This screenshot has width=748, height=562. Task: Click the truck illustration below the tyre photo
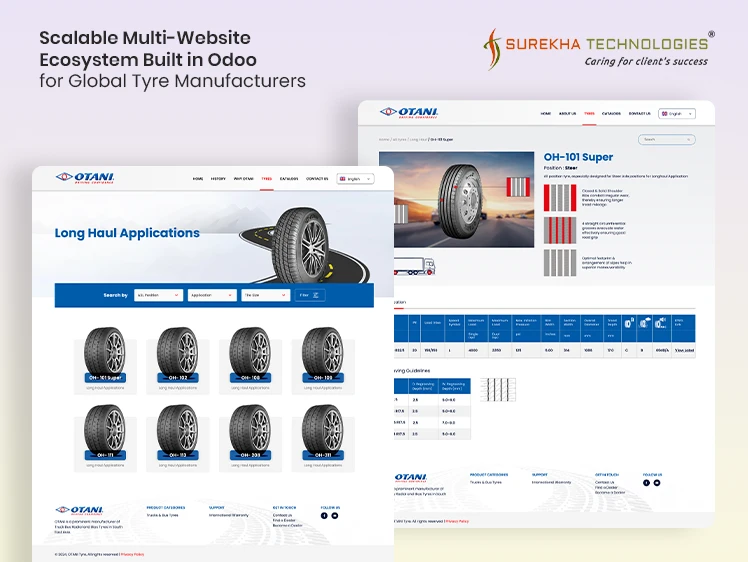415,266
